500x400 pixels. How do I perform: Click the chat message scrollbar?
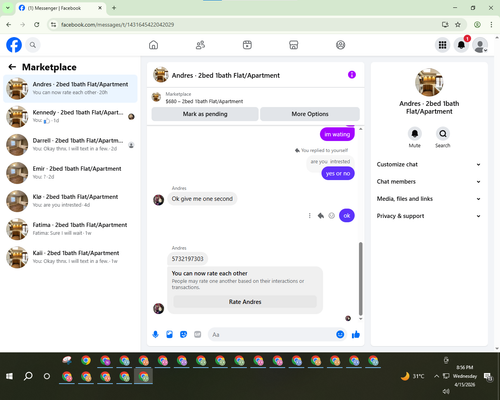360,279
